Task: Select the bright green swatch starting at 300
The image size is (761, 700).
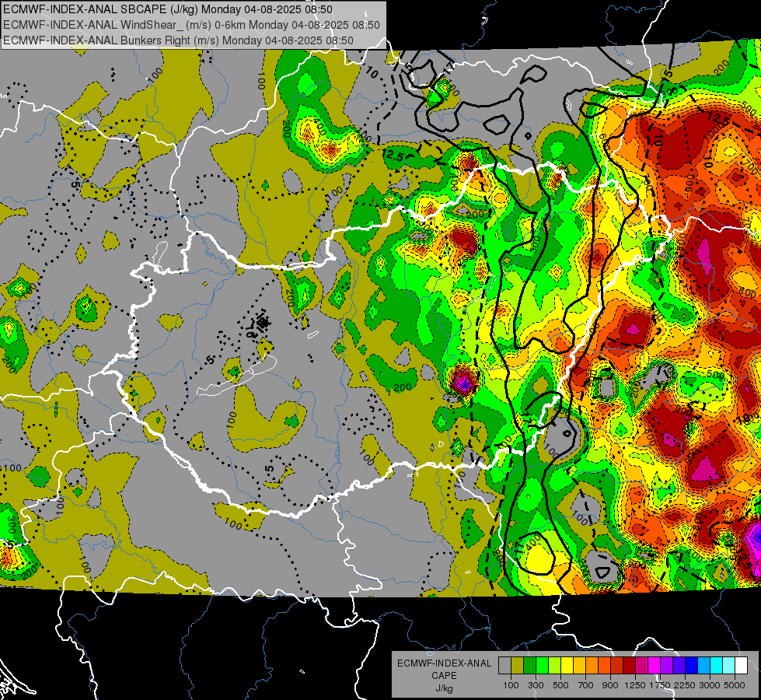Action: [x=542, y=666]
